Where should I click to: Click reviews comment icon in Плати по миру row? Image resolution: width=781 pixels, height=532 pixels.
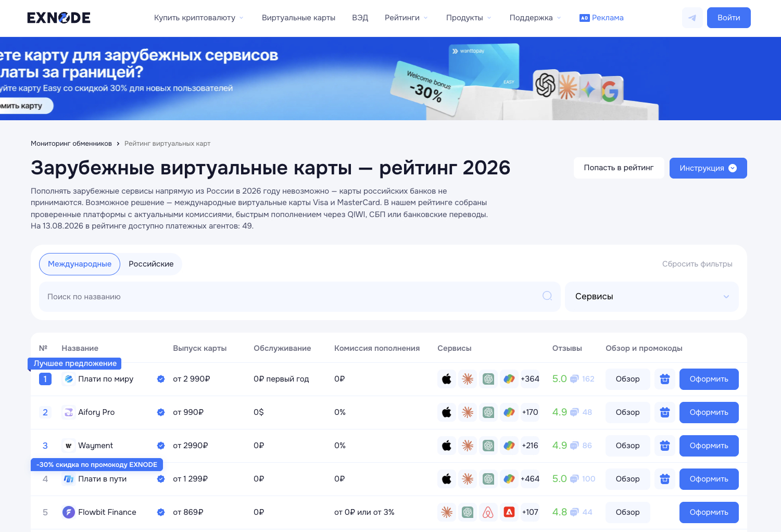pos(574,379)
